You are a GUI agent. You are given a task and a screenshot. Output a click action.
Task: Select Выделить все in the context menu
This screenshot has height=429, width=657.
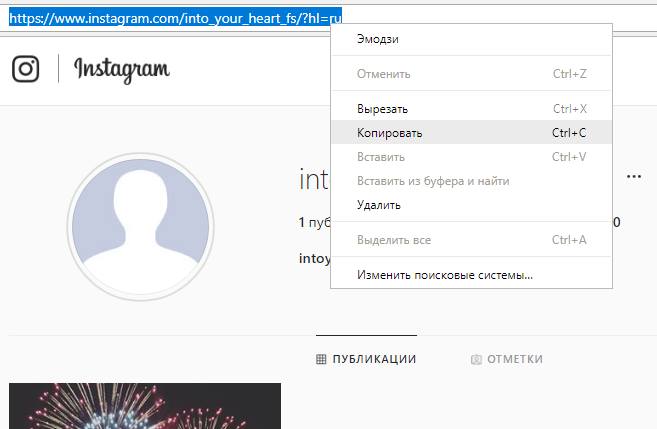coord(471,240)
